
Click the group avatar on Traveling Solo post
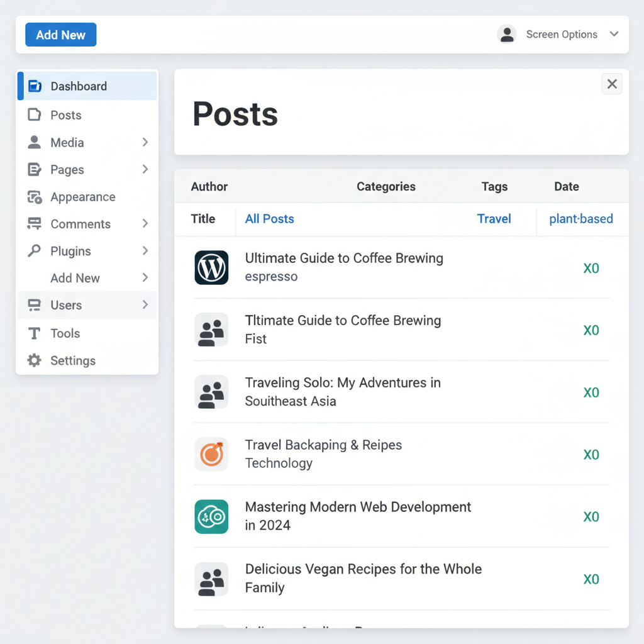(211, 392)
